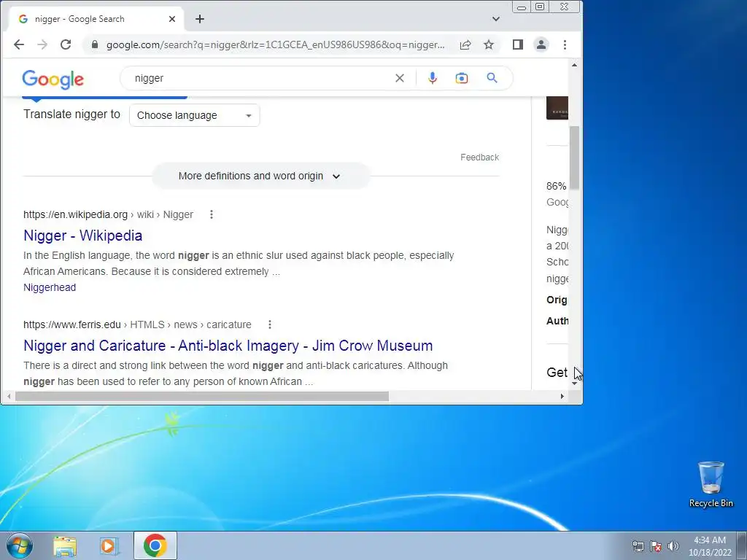Viewport: 747px width, 560px height.
Task: Click the side panel thumbnail image
Action: (x=557, y=108)
